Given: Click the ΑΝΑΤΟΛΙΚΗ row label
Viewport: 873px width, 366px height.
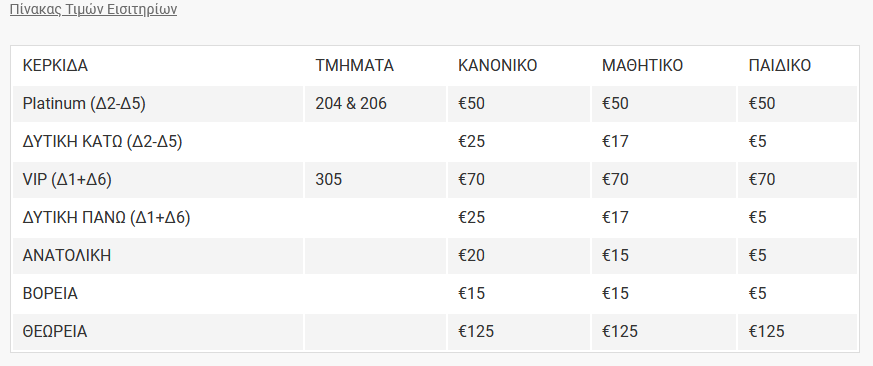Looking at the screenshot, I should 67,255.
